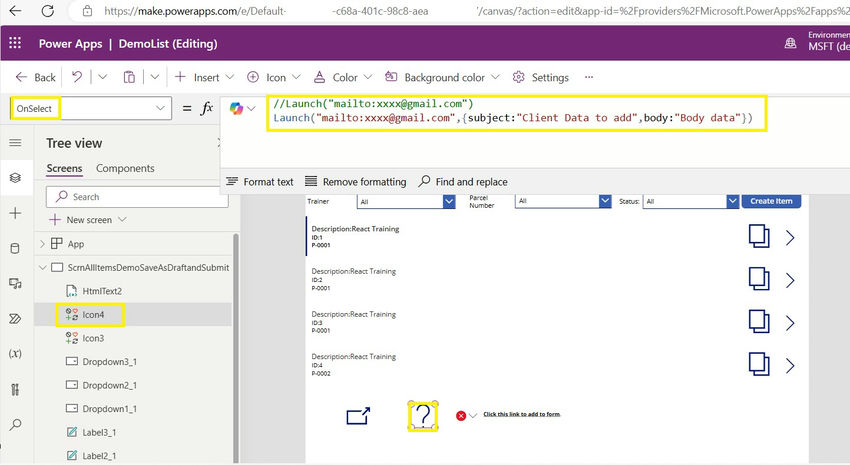Reload the browser page

[48, 11]
